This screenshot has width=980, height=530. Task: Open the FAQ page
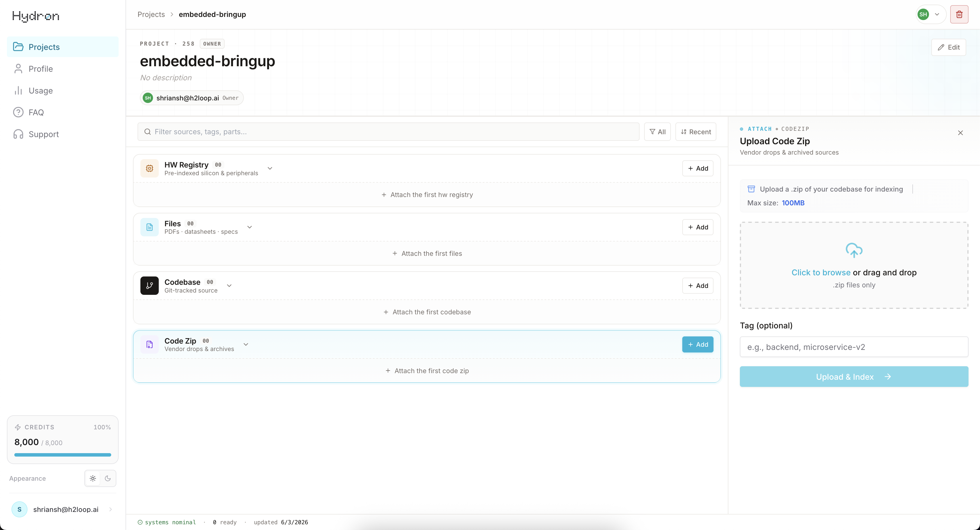63,112
